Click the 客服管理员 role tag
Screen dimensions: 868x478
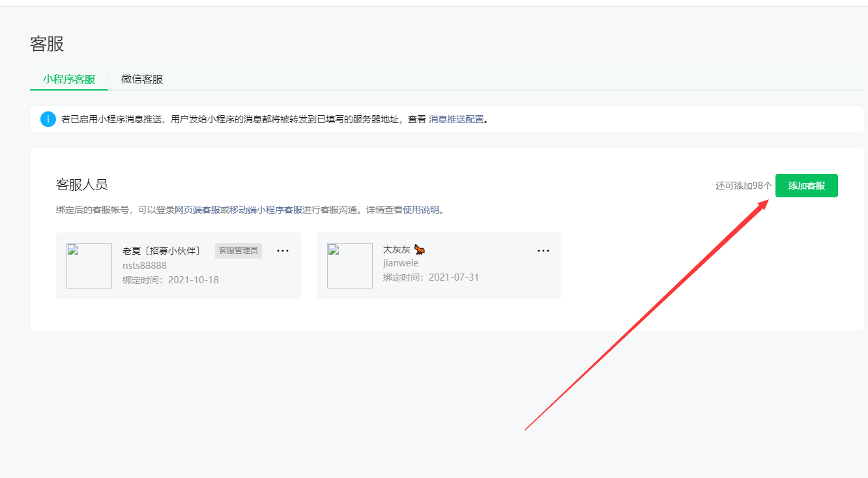pyautogui.click(x=239, y=251)
